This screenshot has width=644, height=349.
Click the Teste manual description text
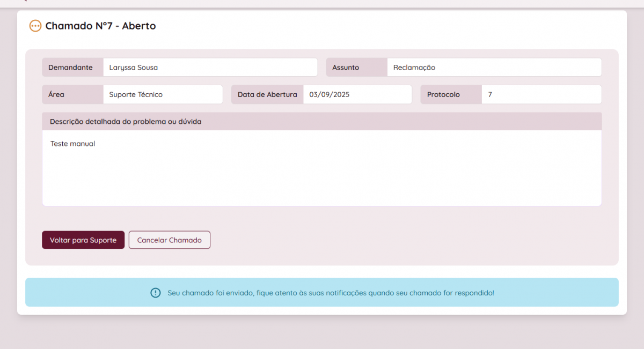72,144
